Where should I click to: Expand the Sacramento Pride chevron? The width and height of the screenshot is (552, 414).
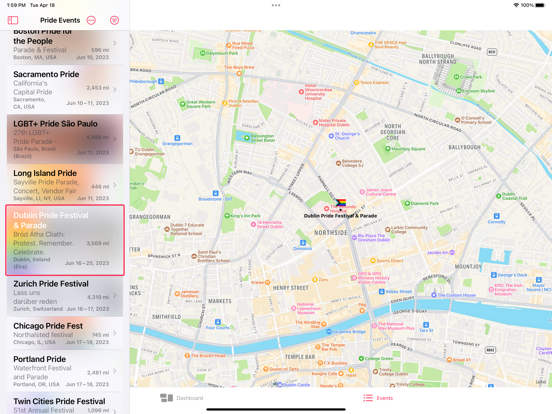115,89
